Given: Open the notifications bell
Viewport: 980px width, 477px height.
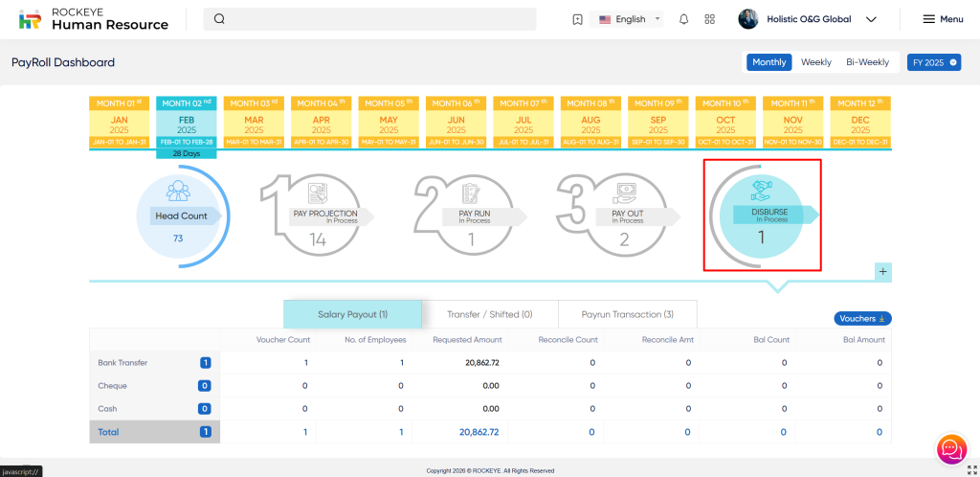Looking at the screenshot, I should [x=683, y=19].
